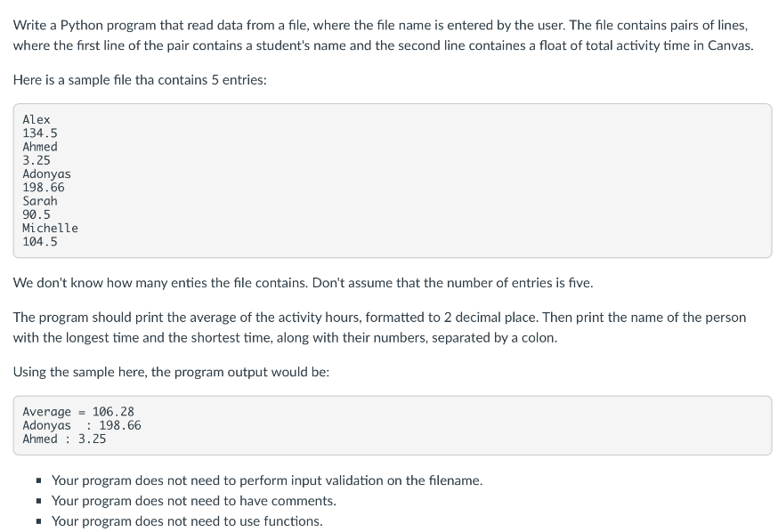Click the 'Here is a sample file' sentence

point(140,80)
